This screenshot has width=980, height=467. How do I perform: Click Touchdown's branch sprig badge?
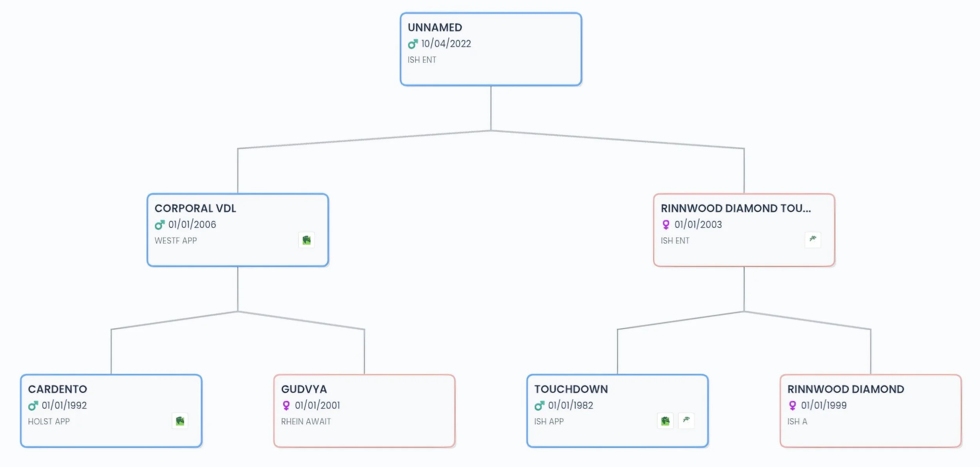(686, 421)
